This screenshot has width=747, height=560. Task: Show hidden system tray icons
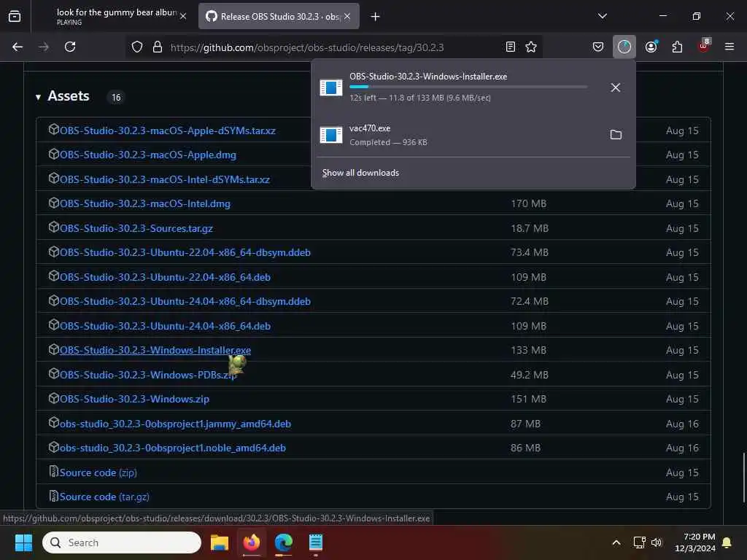click(x=616, y=542)
